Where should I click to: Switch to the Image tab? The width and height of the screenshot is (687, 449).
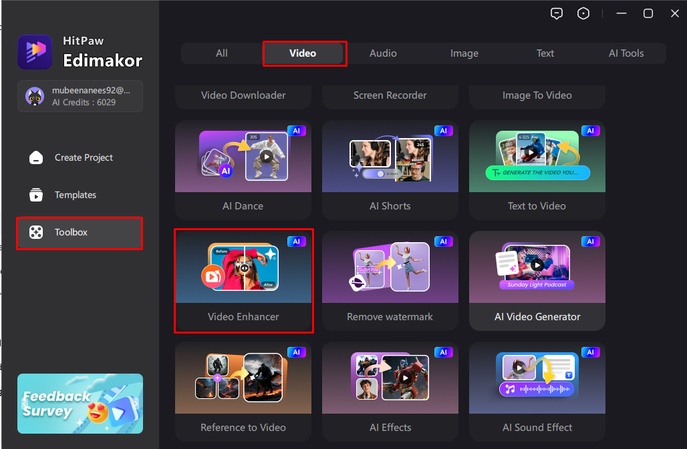tap(464, 53)
